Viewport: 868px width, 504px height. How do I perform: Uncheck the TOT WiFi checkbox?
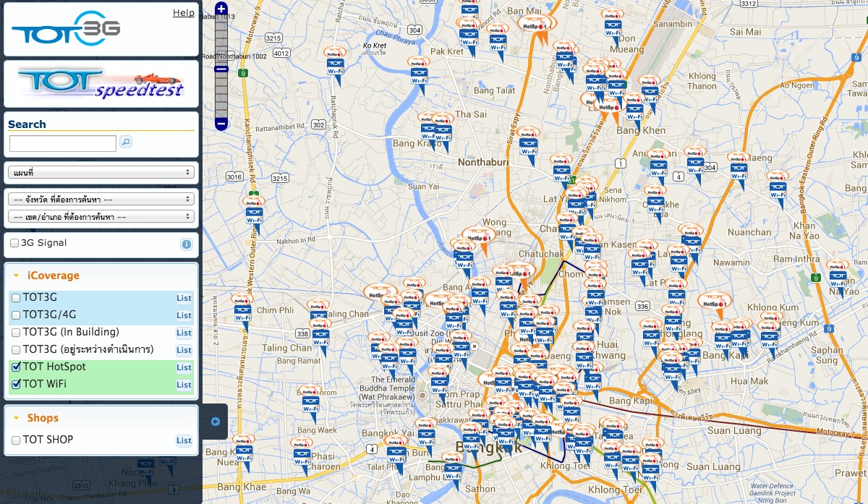tap(16, 385)
